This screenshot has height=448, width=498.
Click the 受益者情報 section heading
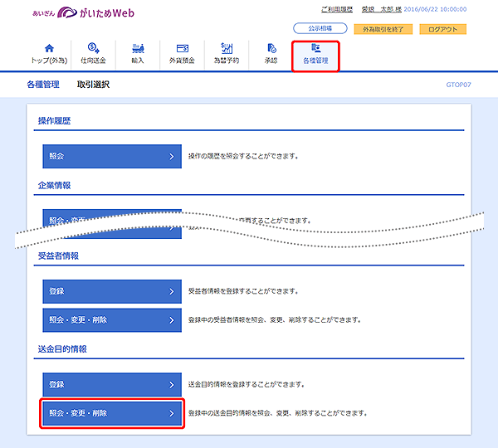click(58, 256)
